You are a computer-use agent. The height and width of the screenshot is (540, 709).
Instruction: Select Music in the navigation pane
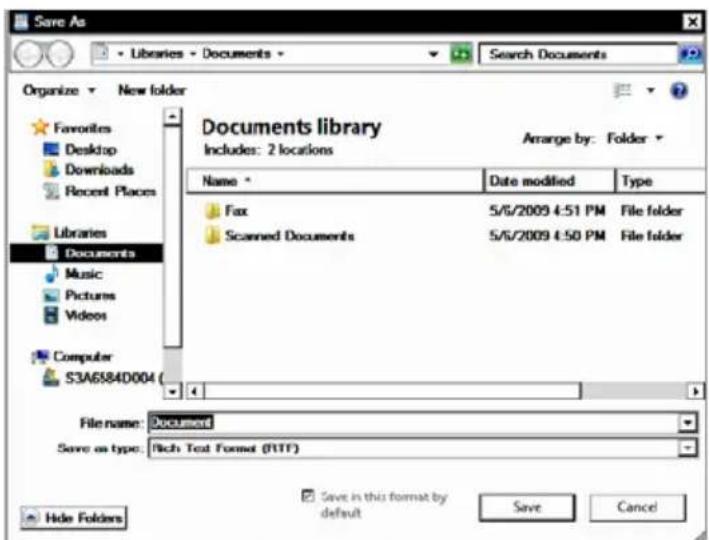pos(84,274)
